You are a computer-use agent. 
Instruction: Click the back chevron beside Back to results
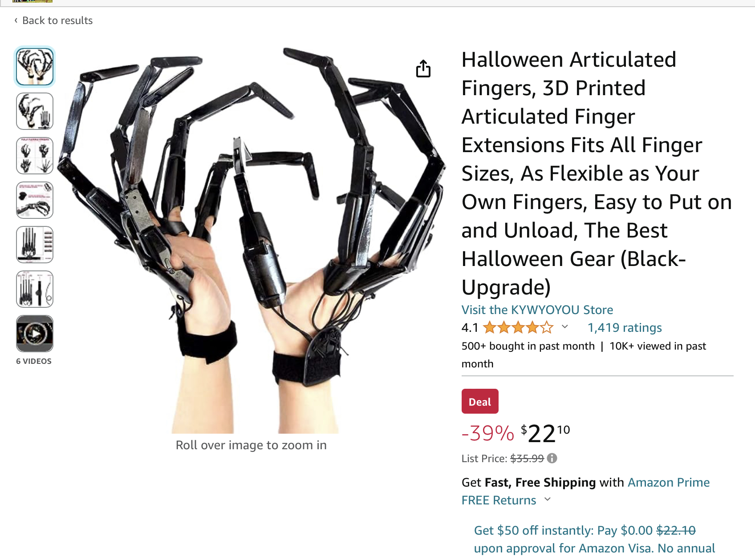pyautogui.click(x=16, y=20)
